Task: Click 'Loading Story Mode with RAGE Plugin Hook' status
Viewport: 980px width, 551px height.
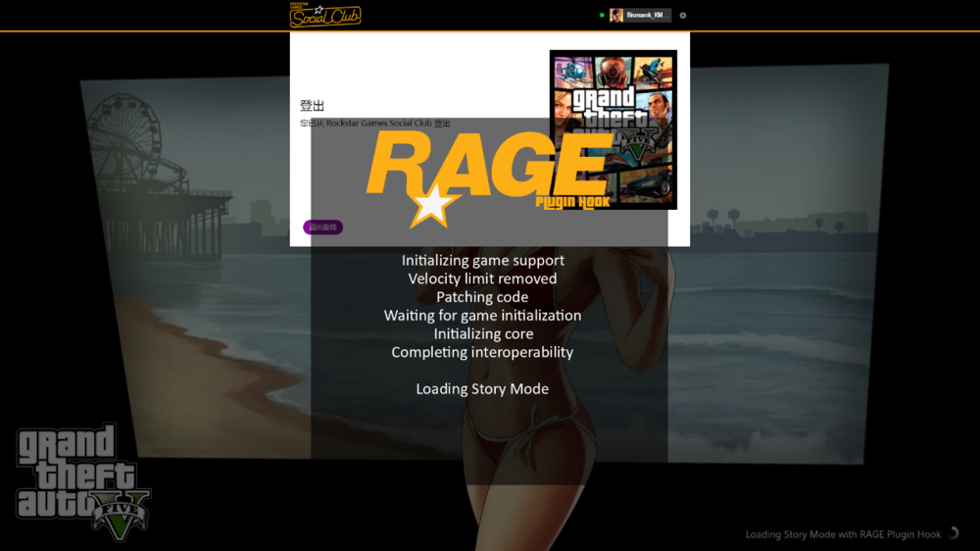Action: 843,534
